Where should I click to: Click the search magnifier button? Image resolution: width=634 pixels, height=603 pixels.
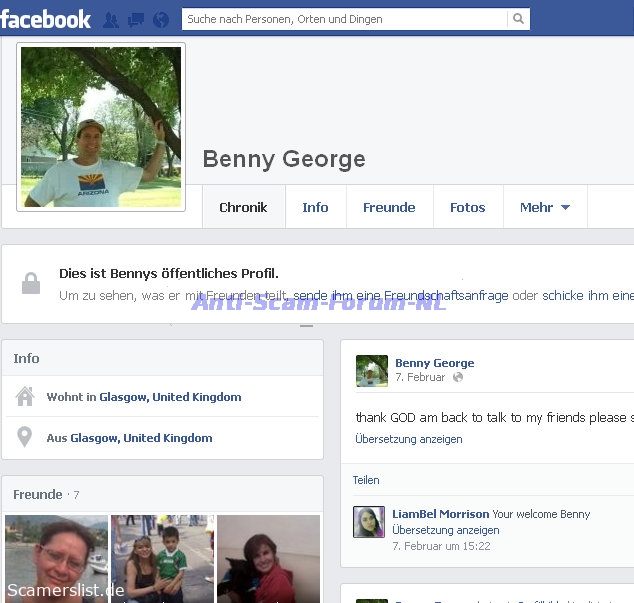518,19
